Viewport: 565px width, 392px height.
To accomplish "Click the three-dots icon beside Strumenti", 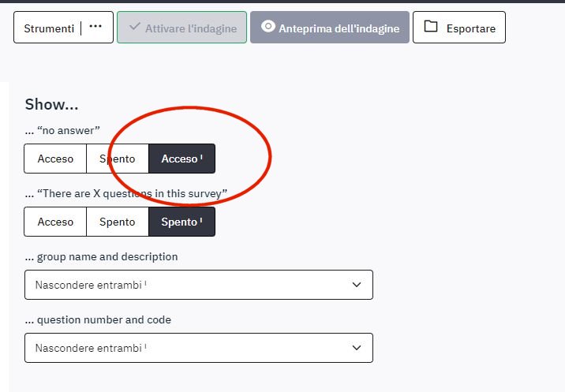I will [95, 27].
